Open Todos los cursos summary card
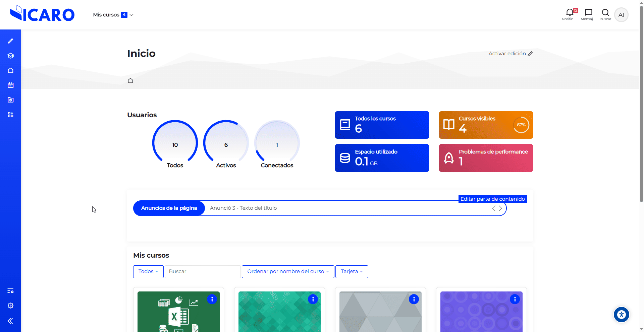The image size is (644, 332). click(x=382, y=125)
